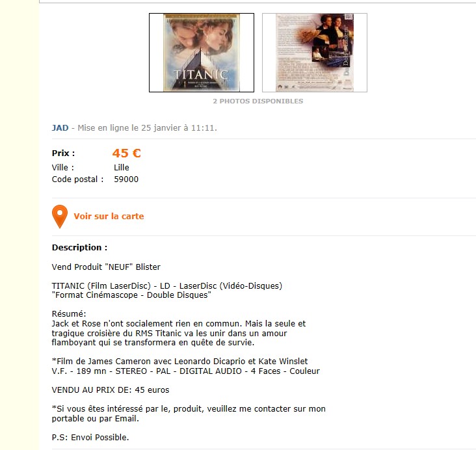
Task: Click the postal code 59000
Action: pyautogui.click(x=126, y=179)
